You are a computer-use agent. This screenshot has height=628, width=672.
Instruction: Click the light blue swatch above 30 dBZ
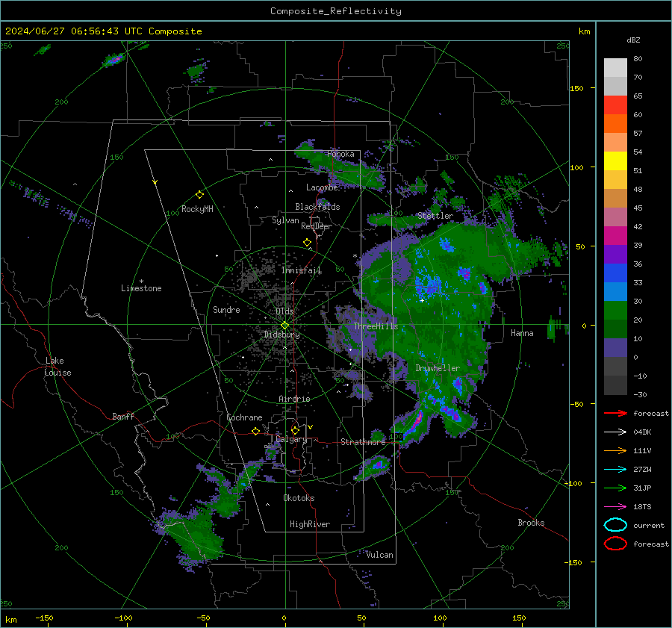coord(615,291)
